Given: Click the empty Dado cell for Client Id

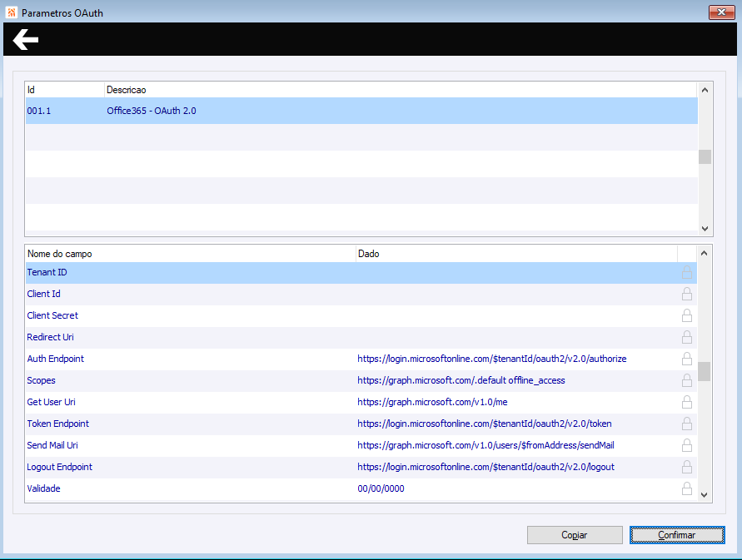Looking at the screenshot, I should coord(517,294).
